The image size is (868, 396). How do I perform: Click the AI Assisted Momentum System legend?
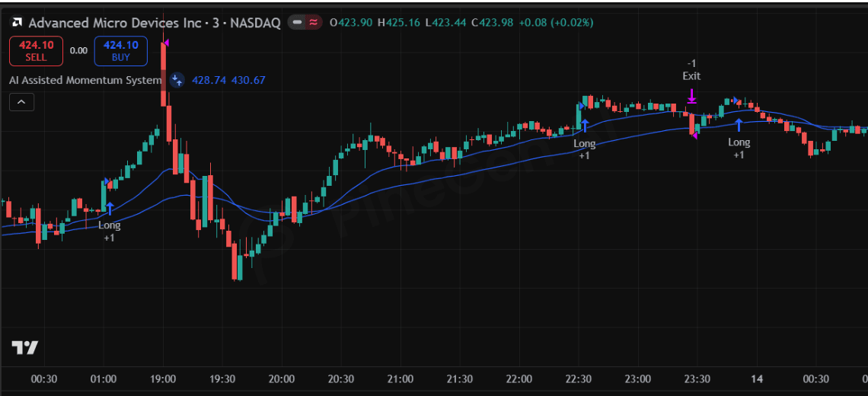coord(85,80)
